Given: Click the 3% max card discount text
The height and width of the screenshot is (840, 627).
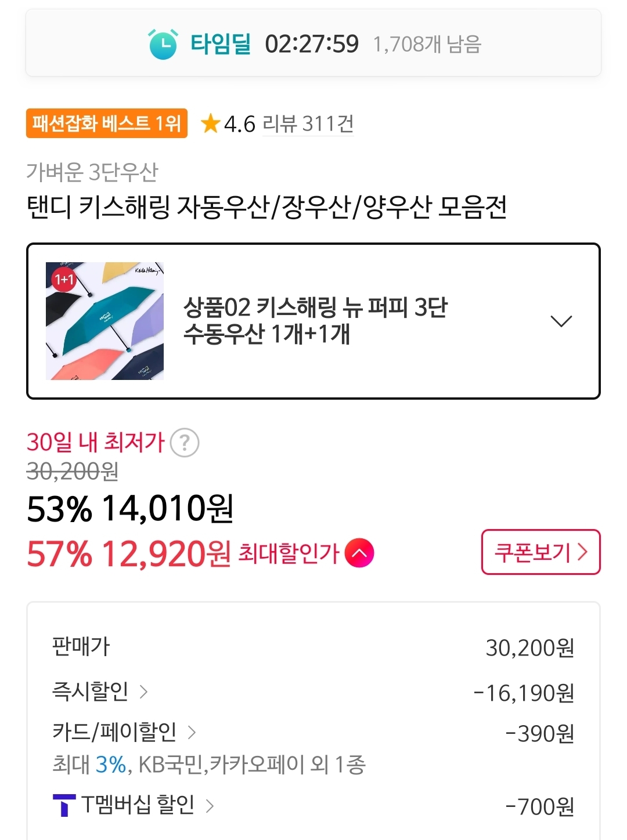Looking at the screenshot, I should tap(110, 765).
